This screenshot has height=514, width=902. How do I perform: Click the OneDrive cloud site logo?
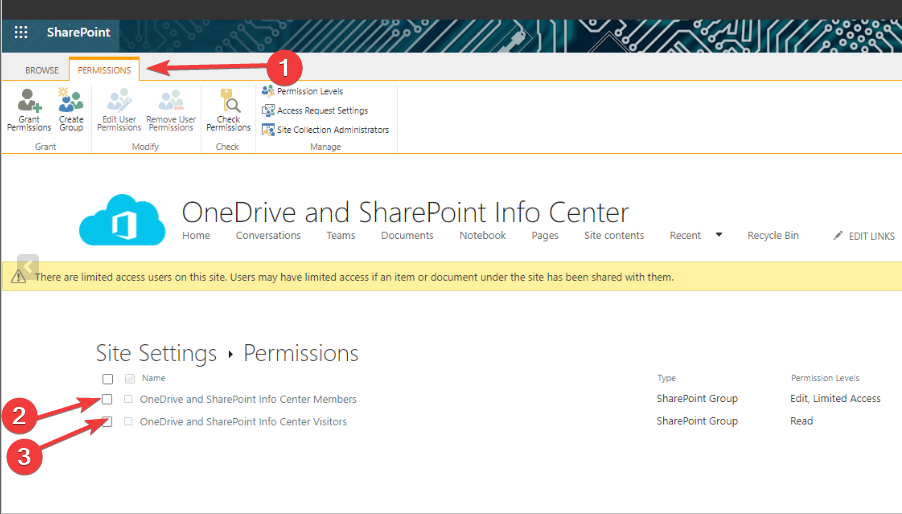122,220
